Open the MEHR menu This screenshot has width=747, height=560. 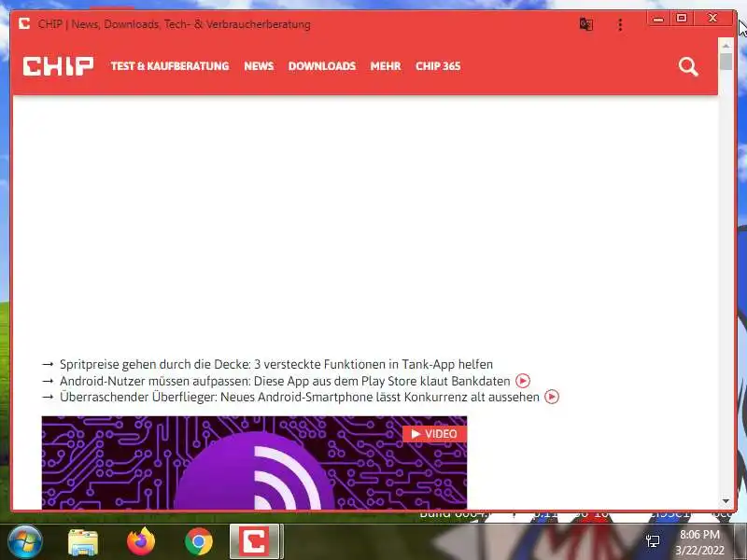386,66
